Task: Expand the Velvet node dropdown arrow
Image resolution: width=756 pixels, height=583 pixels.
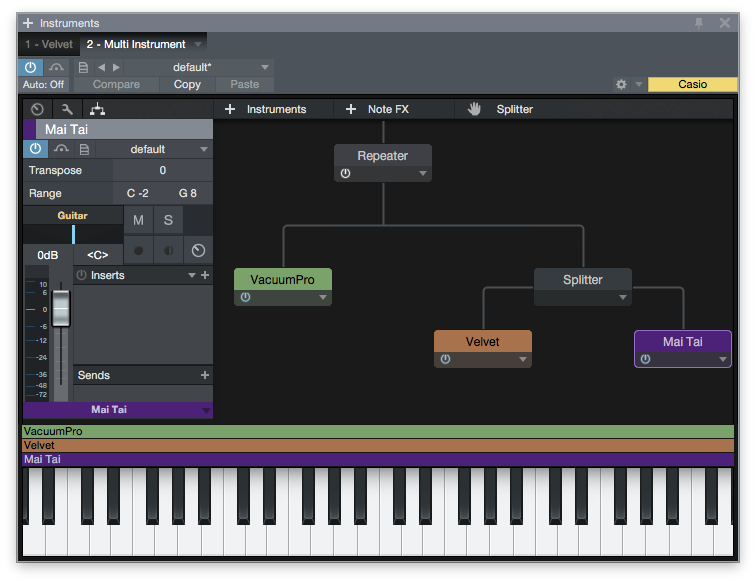Action: tap(523, 360)
